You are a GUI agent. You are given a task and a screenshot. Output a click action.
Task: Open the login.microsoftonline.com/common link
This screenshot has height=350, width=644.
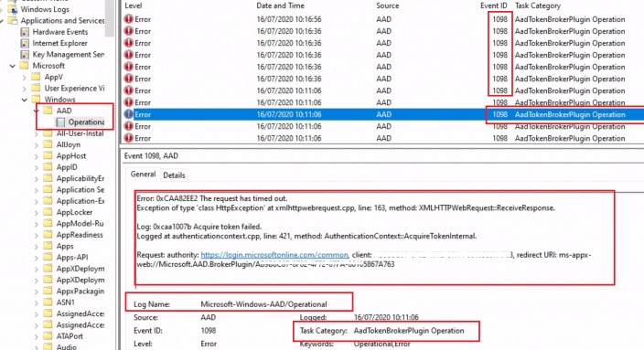coord(274,255)
